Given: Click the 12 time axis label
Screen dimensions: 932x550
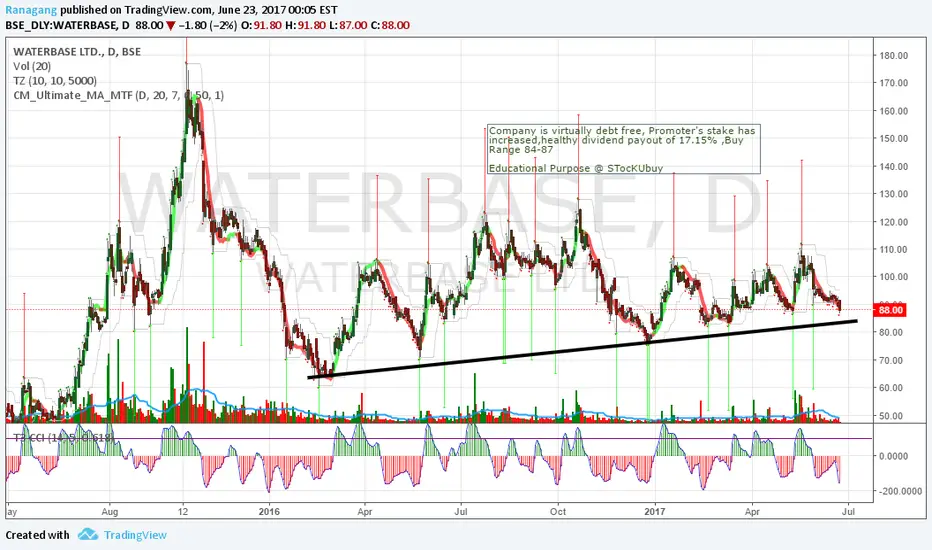Looking at the screenshot, I should pyautogui.click(x=183, y=511).
